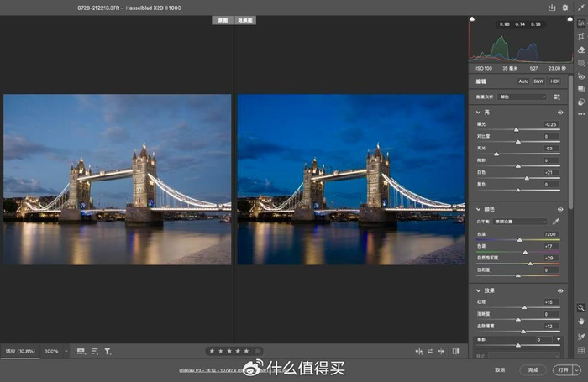Select the Crop tool in right toolbar
This screenshot has height=382, width=588.
click(x=581, y=36)
